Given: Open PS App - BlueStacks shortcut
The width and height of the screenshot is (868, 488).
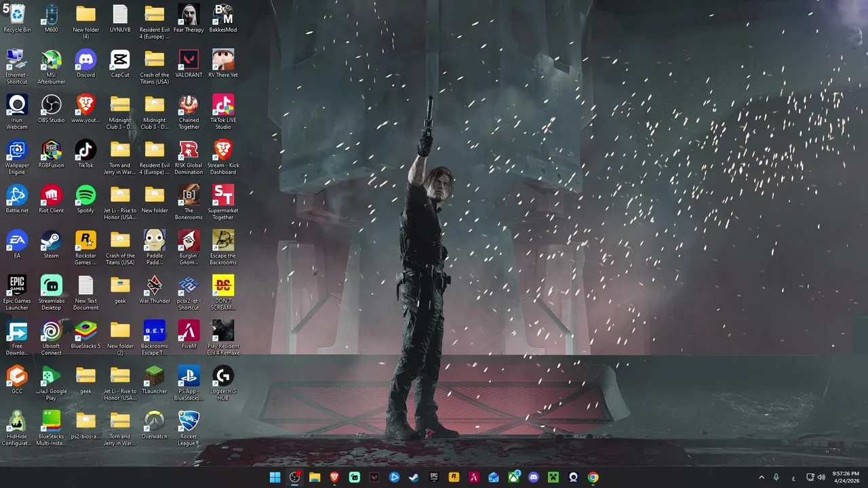Looking at the screenshot, I should click(x=189, y=384).
